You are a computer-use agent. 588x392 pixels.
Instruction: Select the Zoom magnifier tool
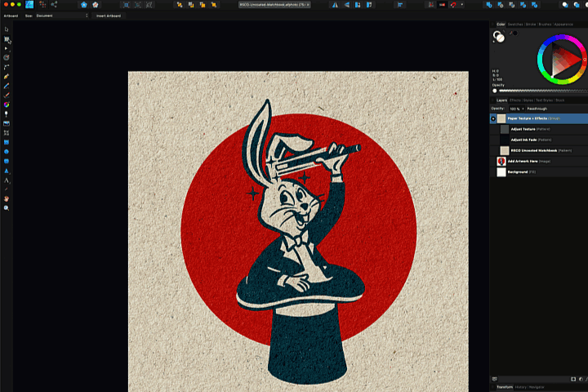pos(7,208)
